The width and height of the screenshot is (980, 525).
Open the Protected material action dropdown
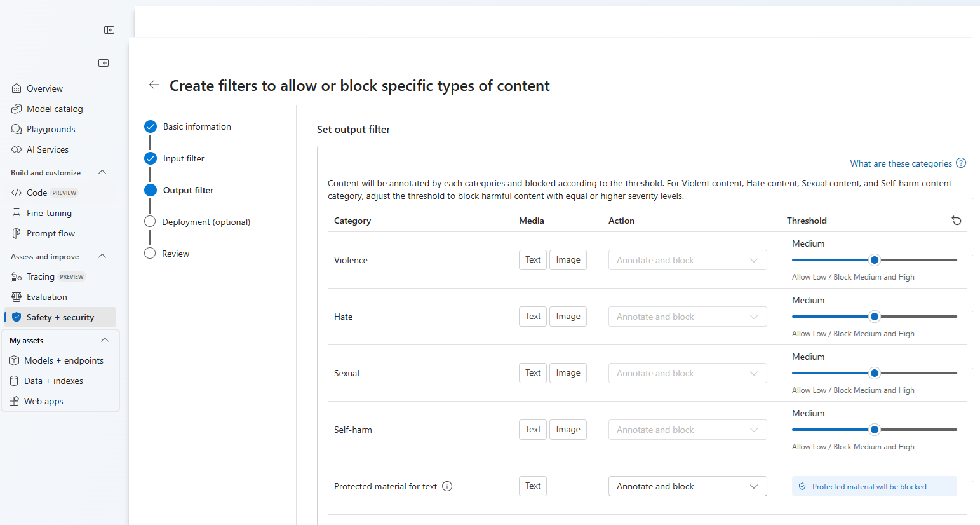tap(687, 486)
